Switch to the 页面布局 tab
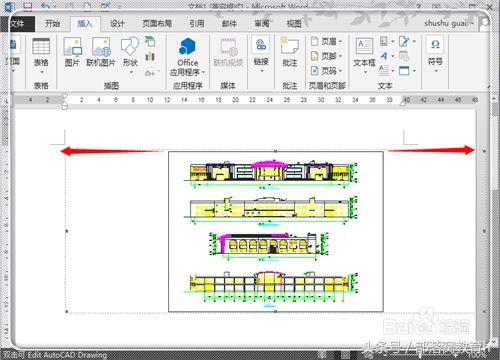 (x=157, y=24)
